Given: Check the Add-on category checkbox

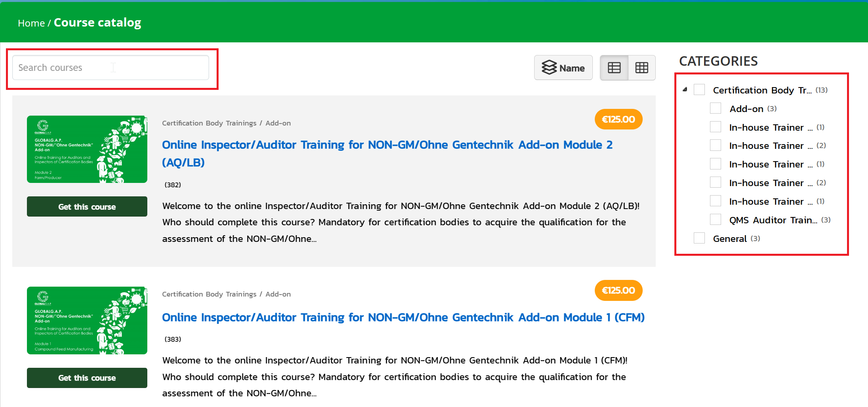Looking at the screenshot, I should pyautogui.click(x=716, y=108).
